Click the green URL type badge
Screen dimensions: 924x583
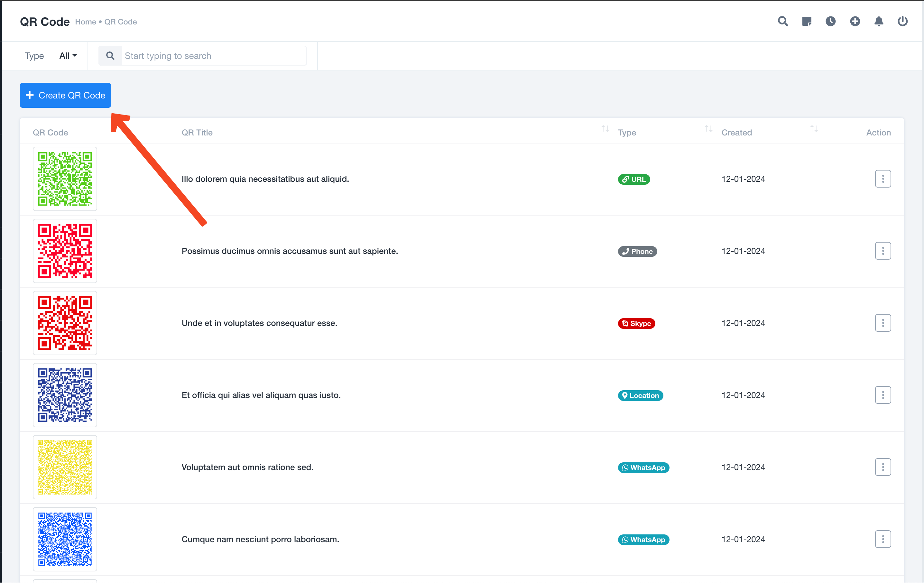[633, 179]
